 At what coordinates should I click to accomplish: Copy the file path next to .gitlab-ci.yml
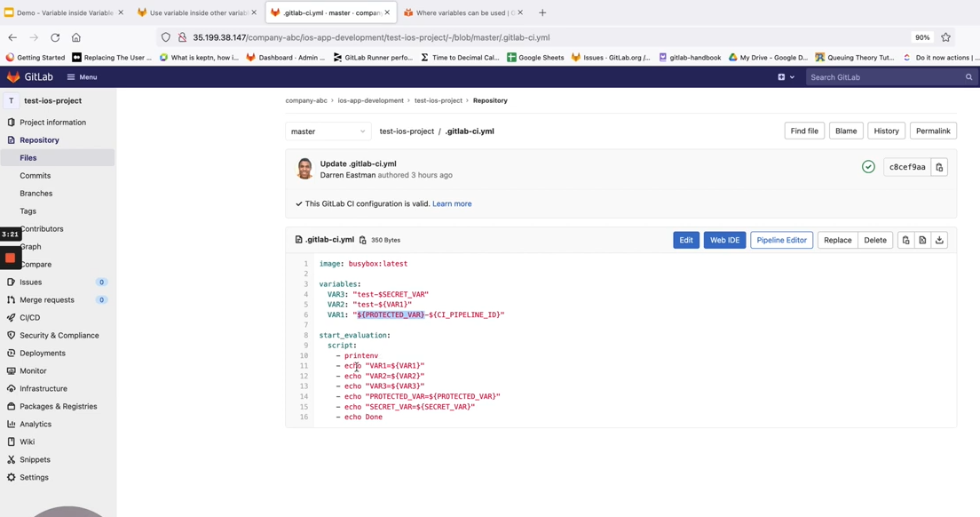pos(362,240)
